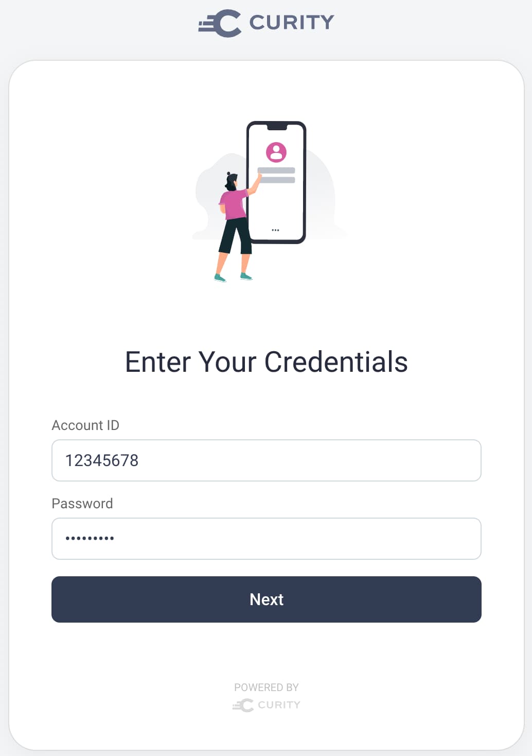Screen dimensions: 532x756
Task: Click the pink user avatar icon
Action: click(x=276, y=152)
